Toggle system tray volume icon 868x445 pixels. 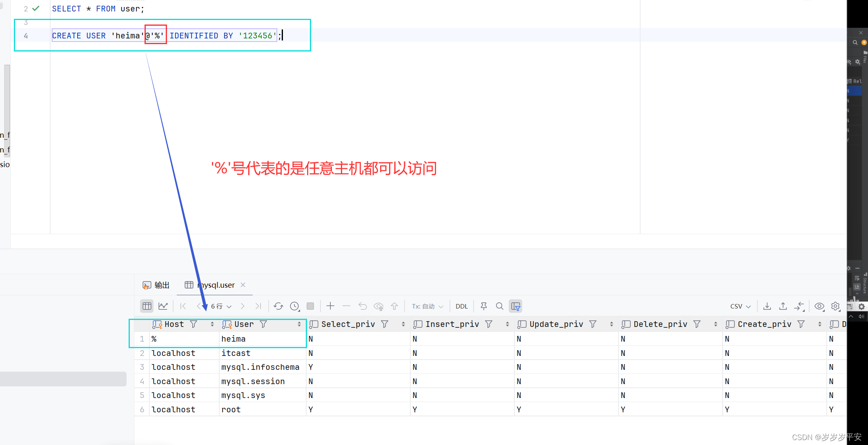tap(861, 316)
